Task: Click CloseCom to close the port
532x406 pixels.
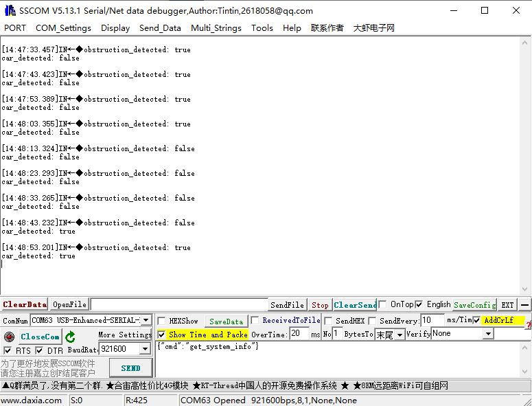Action: (x=40, y=337)
